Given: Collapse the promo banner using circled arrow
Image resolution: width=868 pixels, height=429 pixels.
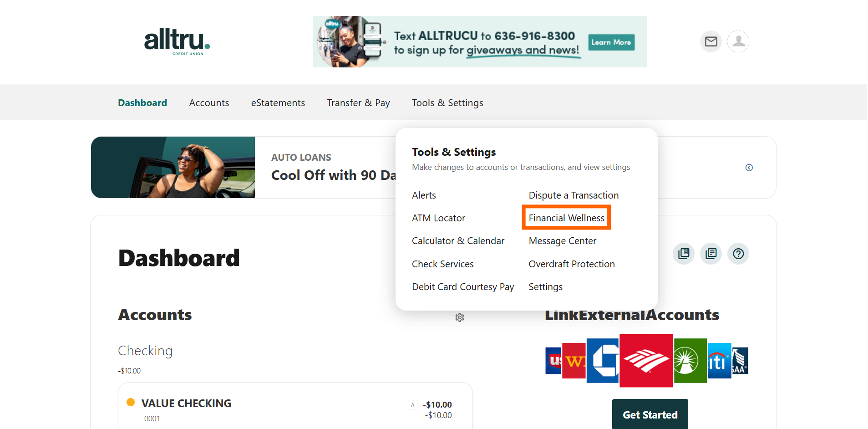Looking at the screenshot, I should (x=749, y=168).
